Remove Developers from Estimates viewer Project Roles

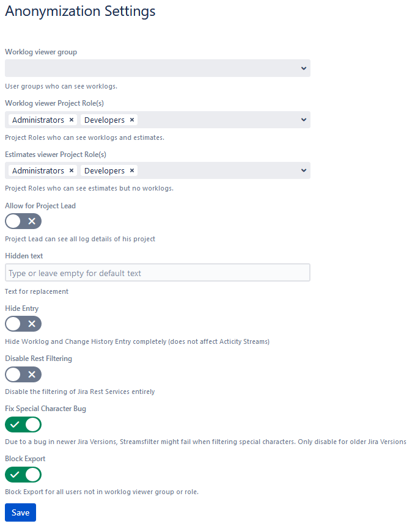[132, 170]
